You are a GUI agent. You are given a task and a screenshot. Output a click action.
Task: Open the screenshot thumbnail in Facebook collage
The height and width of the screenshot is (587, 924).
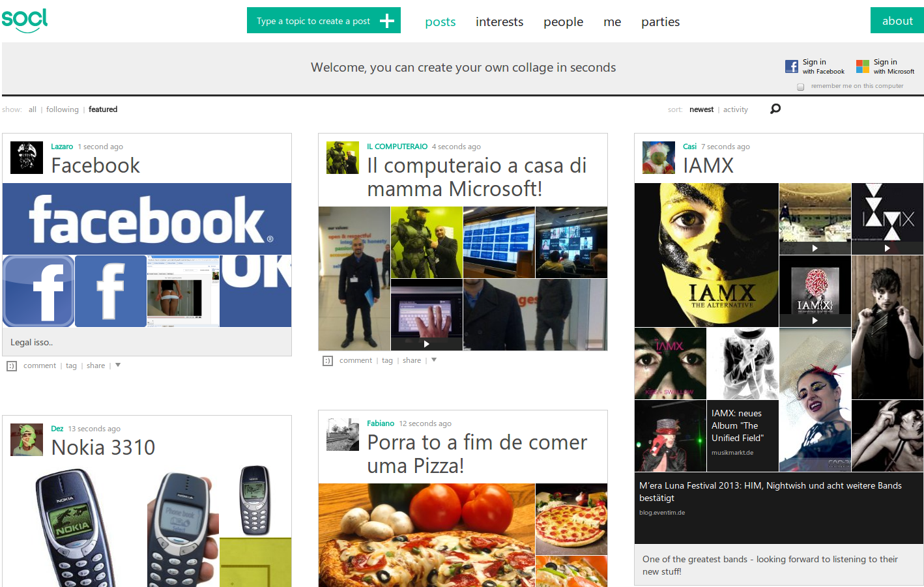pyautogui.click(x=183, y=291)
